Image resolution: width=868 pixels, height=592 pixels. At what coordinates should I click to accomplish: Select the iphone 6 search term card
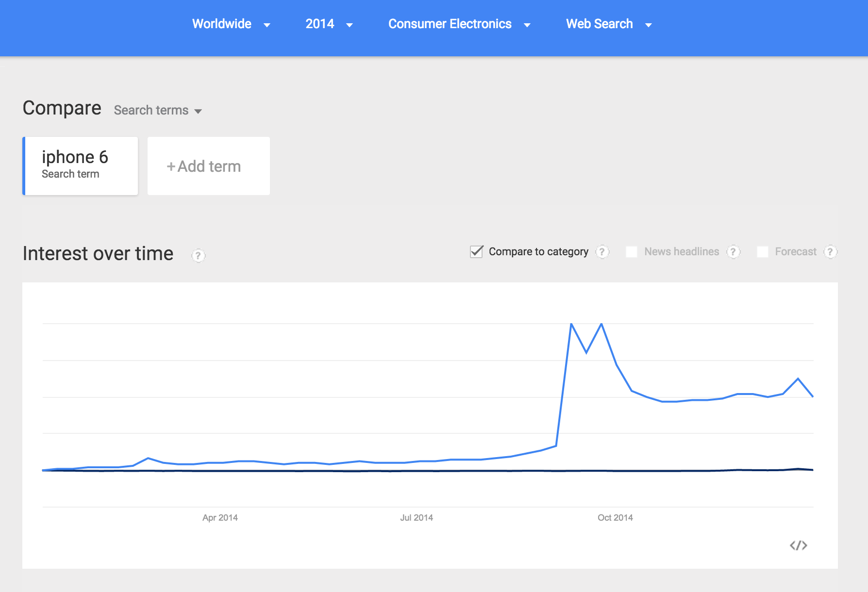(81, 166)
